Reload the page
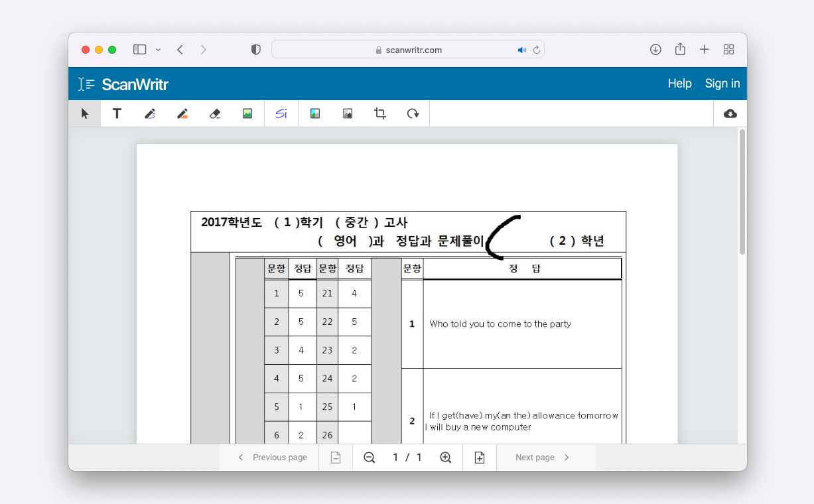 (537, 50)
